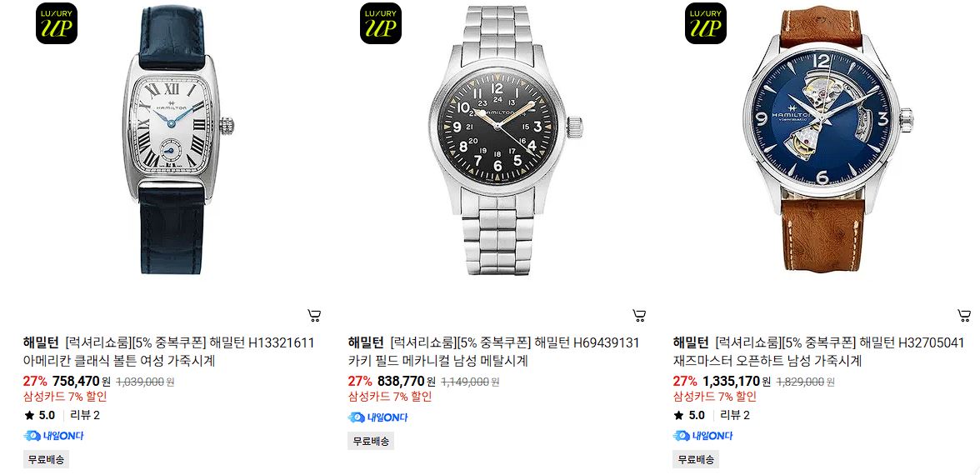The width and height of the screenshot is (980, 475).
Task: Click 내일ON다 delivery badge under first product
Action: [53, 436]
